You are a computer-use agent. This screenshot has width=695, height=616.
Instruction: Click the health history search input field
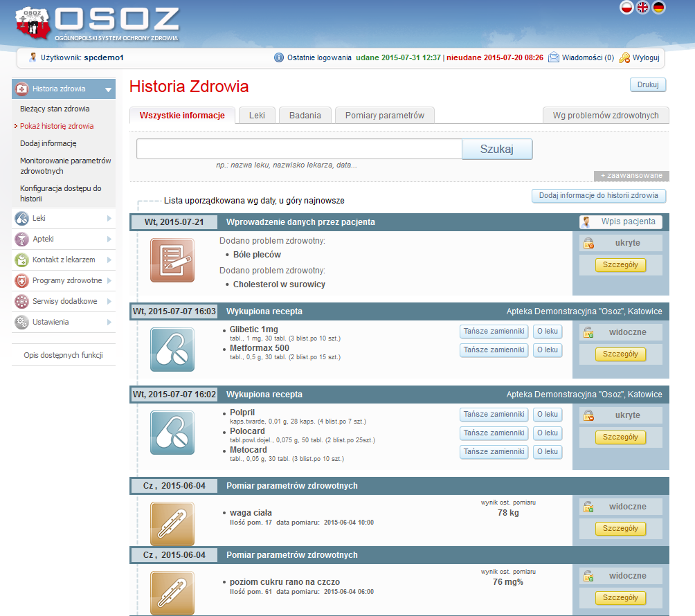[299, 149]
